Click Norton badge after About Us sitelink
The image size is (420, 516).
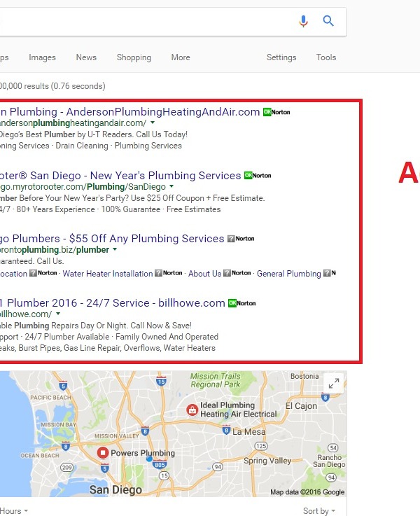tap(237, 273)
